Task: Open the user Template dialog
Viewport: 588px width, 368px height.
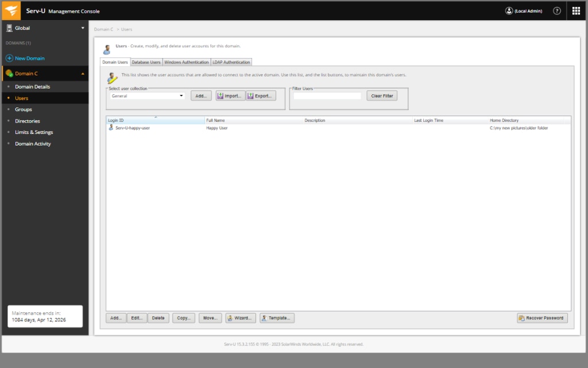Action: pyautogui.click(x=276, y=317)
